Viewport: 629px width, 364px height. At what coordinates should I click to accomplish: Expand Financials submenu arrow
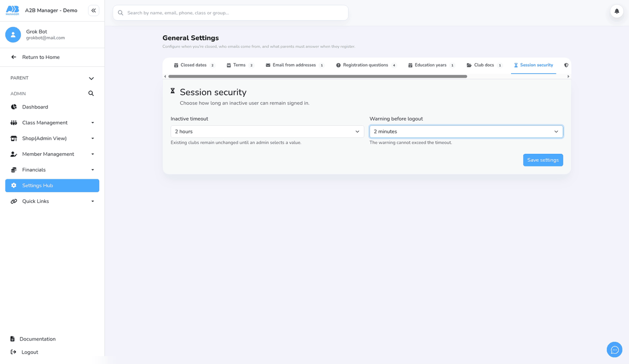tap(92, 170)
